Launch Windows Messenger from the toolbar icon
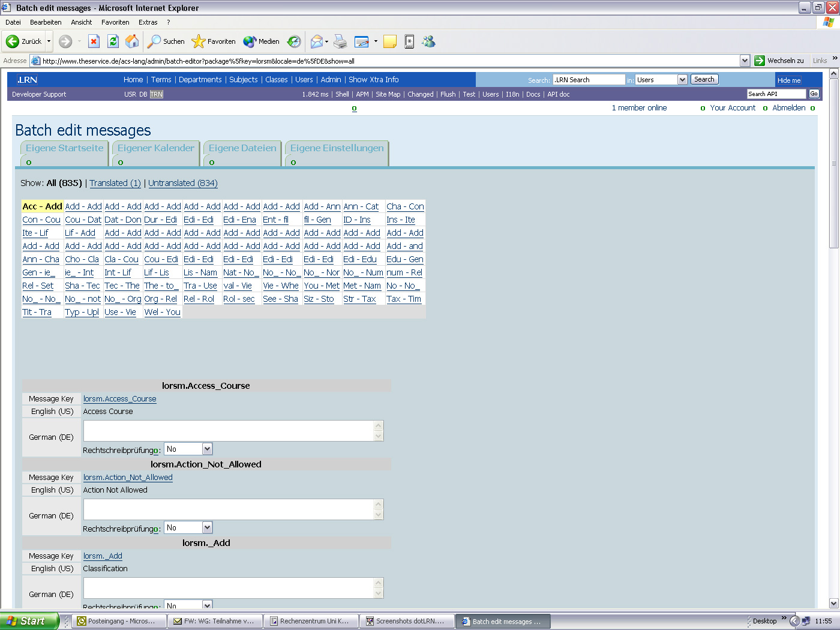The height and width of the screenshot is (630, 840). 428,41
